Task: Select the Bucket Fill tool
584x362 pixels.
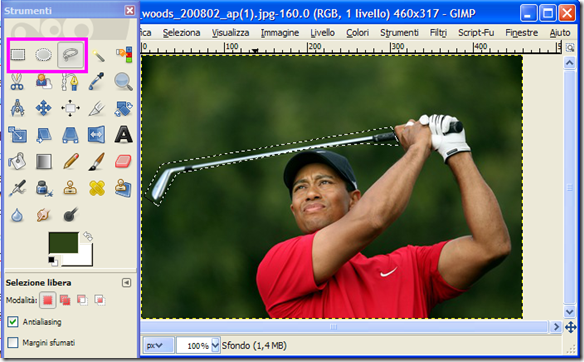Action: point(17,162)
